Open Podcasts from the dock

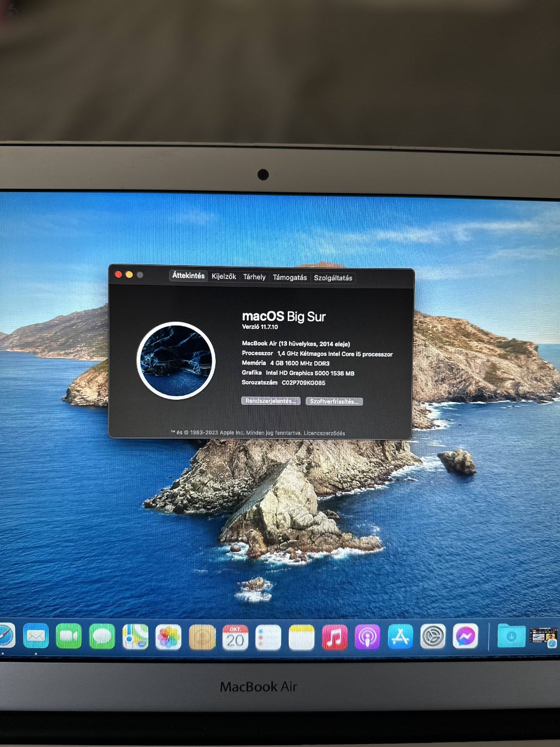[368, 637]
